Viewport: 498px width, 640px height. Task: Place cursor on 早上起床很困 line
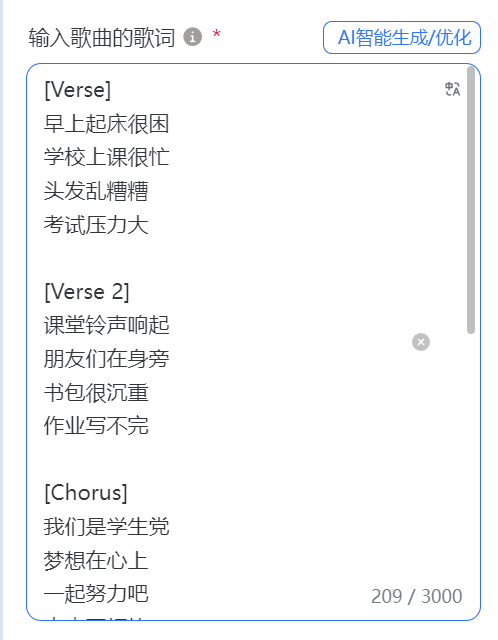[106, 124]
